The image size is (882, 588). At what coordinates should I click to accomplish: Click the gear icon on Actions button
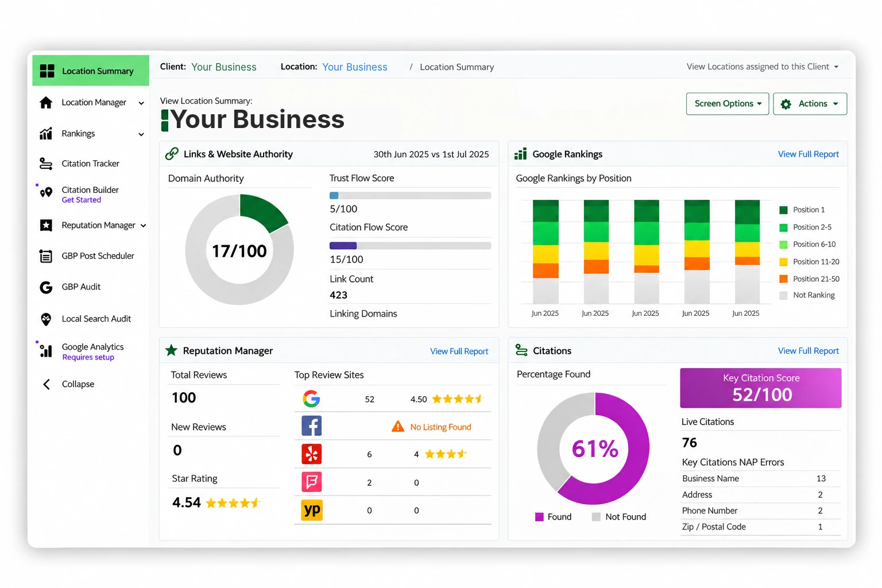pos(786,104)
